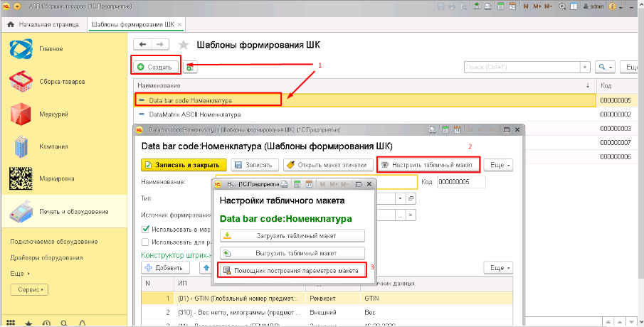Open Еще menu in Конструктор table toolbar
Image resolution: width=644 pixels, height=327 pixels.
point(499,268)
